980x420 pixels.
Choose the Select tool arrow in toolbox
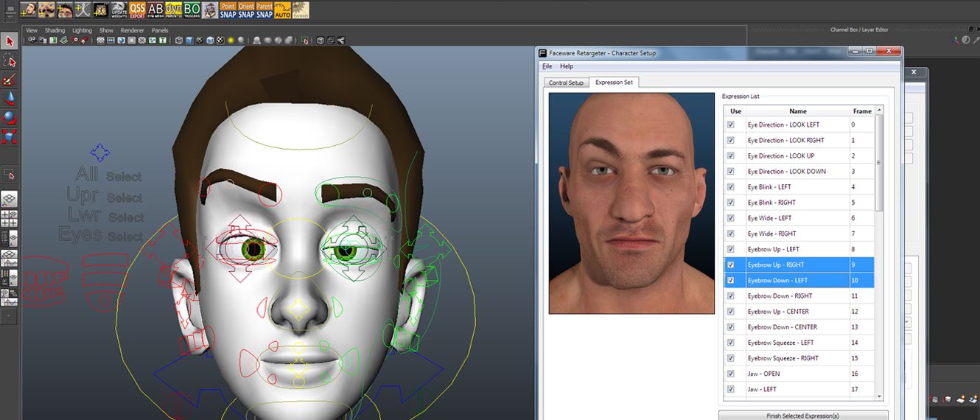coord(10,41)
